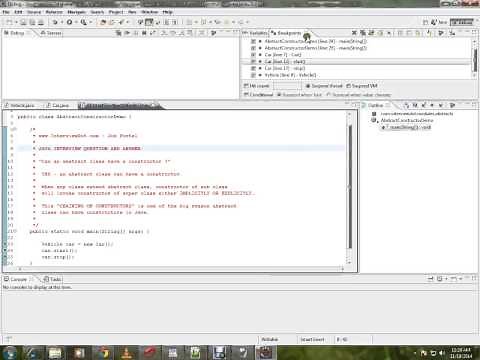The width and height of the screenshot is (480, 360).
Task: Open Chrome from the Windows taskbar
Action: tap(103, 353)
